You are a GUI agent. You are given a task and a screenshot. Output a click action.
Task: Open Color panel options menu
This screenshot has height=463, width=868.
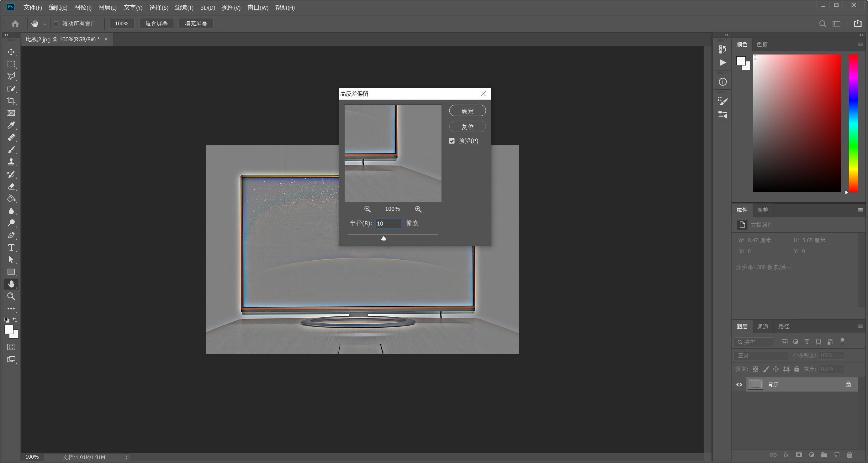pyautogui.click(x=860, y=44)
